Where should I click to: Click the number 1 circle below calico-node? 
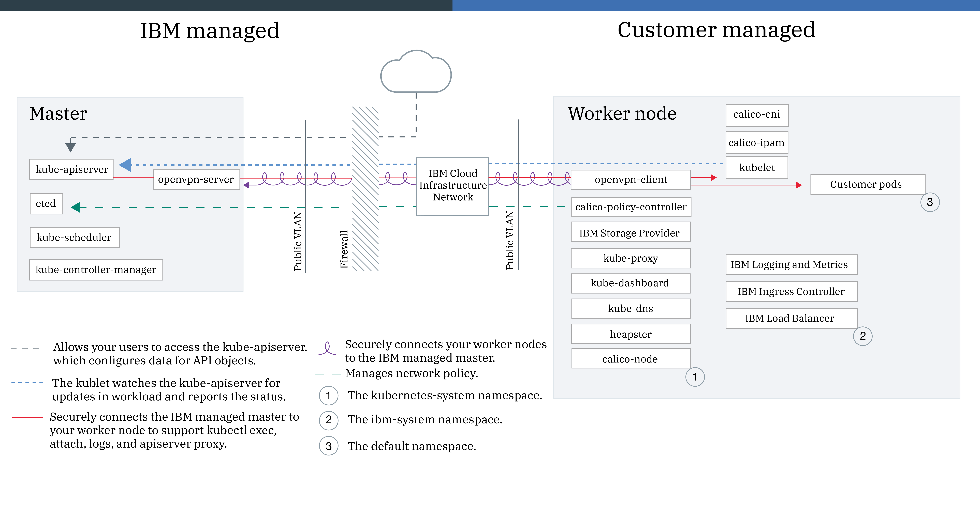point(695,377)
